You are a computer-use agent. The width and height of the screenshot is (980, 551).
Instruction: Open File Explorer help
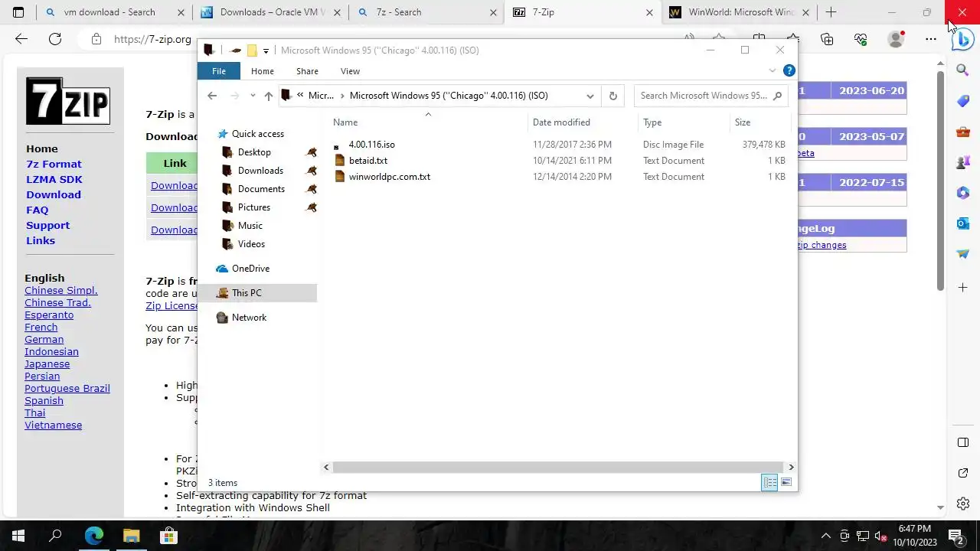[789, 70]
